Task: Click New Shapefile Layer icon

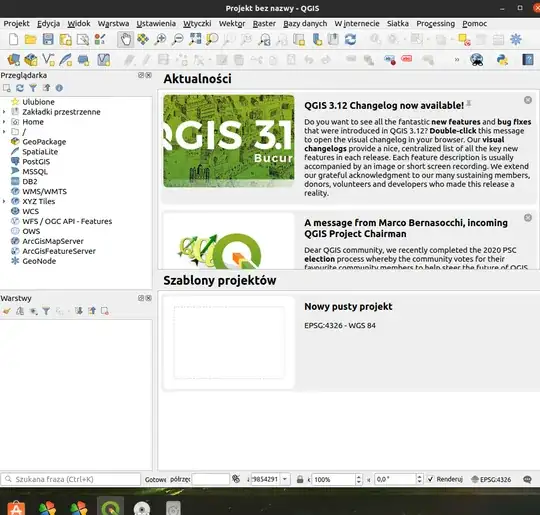Action: click(x=48, y=60)
